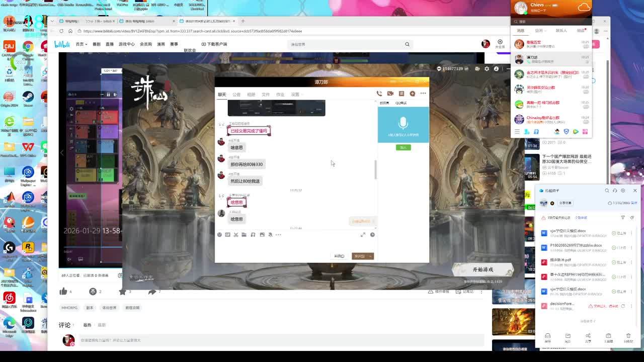The image size is (644, 362).
Task: Click the 开始游戏 button in the game
Action: click(x=483, y=270)
